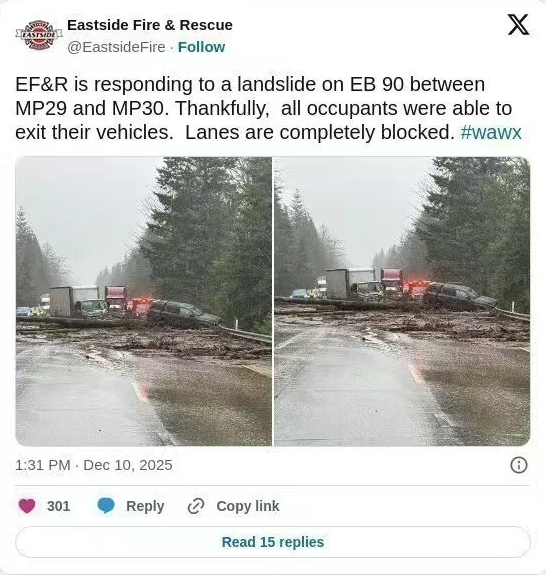Enlarge the right landslide photo
The height and width of the screenshot is (575, 546).
pos(402,301)
